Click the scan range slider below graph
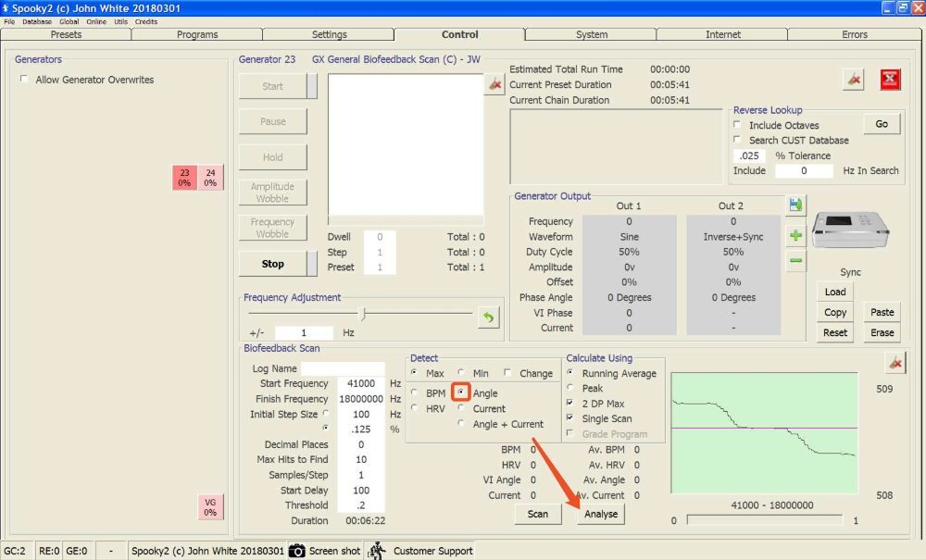This screenshot has height=560, width=926. click(765, 520)
